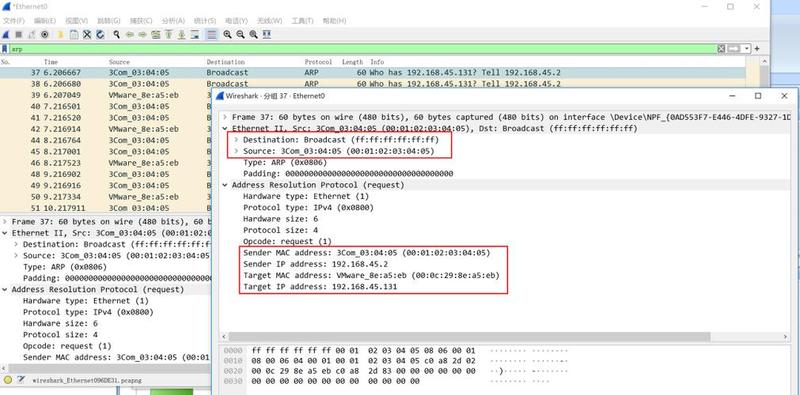Open the 编辑(E) menu

[x=44, y=21]
